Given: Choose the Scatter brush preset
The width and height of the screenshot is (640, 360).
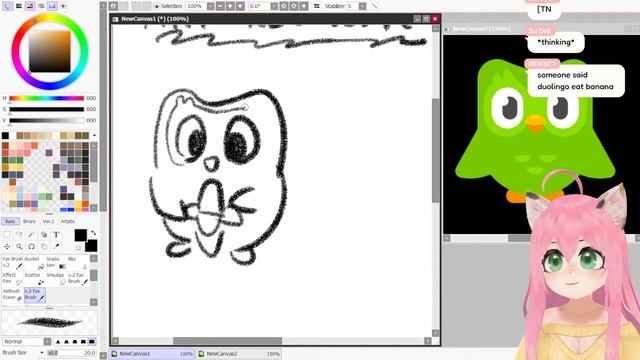Looking at the screenshot, I should tap(34, 278).
